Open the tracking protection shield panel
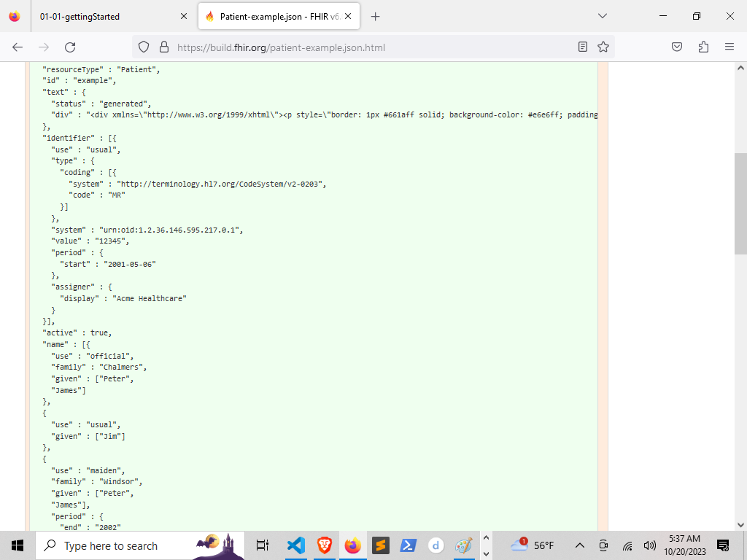Viewport: 747px width, 560px height. (144, 47)
